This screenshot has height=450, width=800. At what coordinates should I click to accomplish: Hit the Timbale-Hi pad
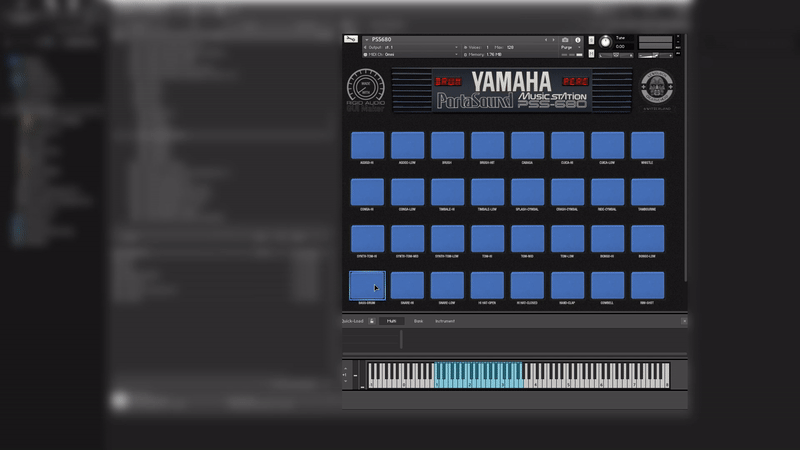click(447, 192)
